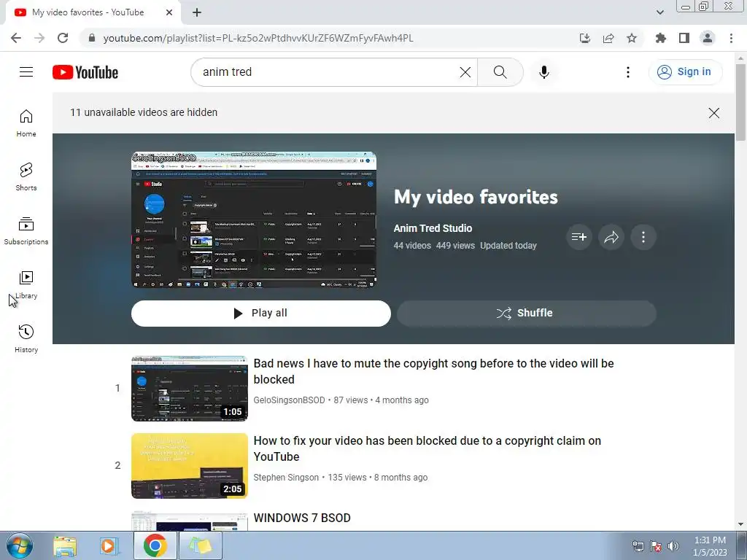Open the tab search chevron dropdown
Screen dimensions: 747x560
point(659,12)
